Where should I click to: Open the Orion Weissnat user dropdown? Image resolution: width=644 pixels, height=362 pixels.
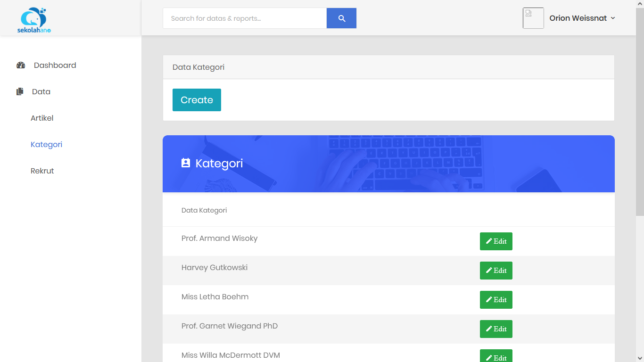tap(578, 18)
